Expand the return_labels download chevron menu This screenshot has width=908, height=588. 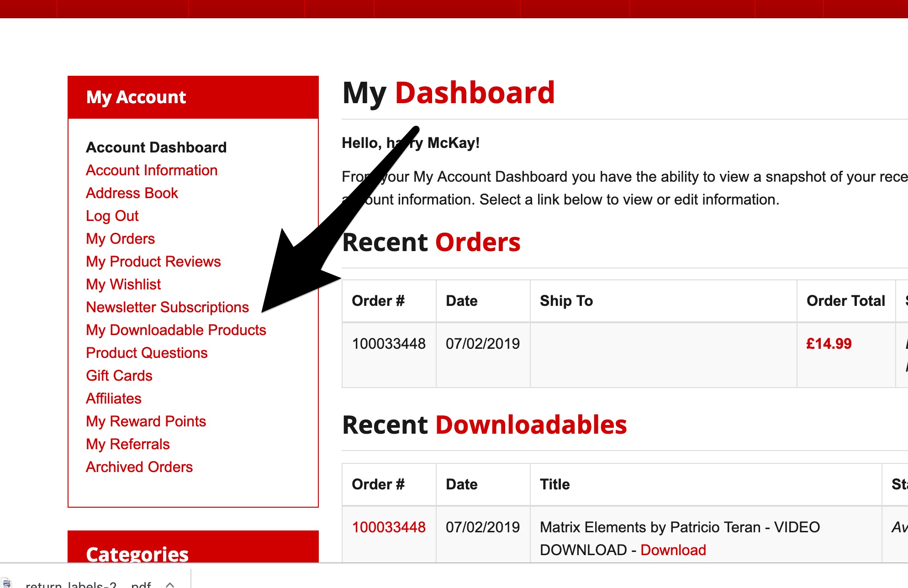pos(170,584)
